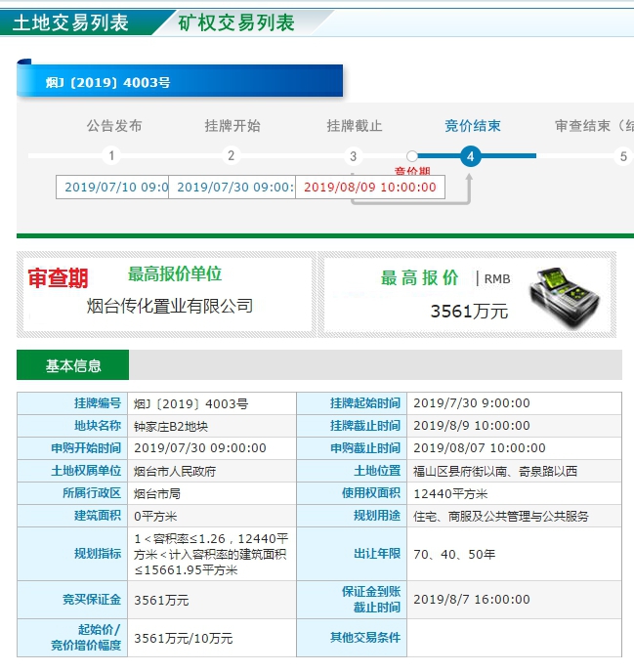The width and height of the screenshot is (634, 672).
Task: Click the 地块名称 row label
Action: (x=98, y=426)
